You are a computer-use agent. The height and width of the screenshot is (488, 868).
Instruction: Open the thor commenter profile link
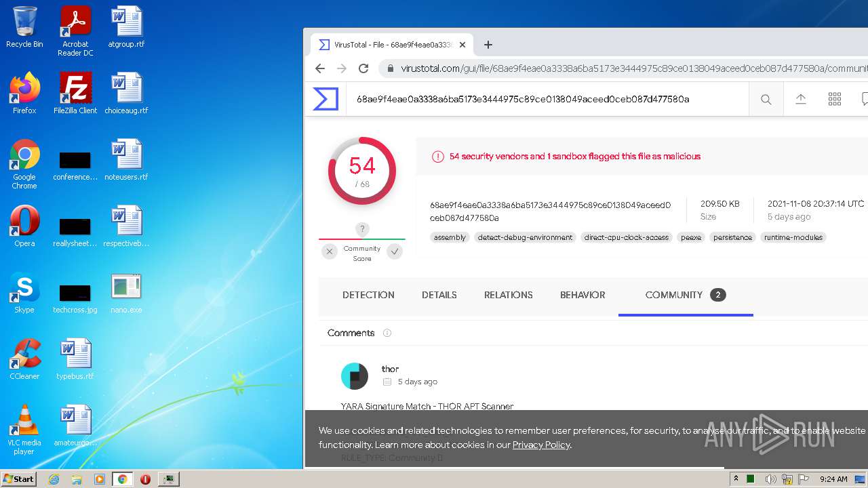click(390, 369)
